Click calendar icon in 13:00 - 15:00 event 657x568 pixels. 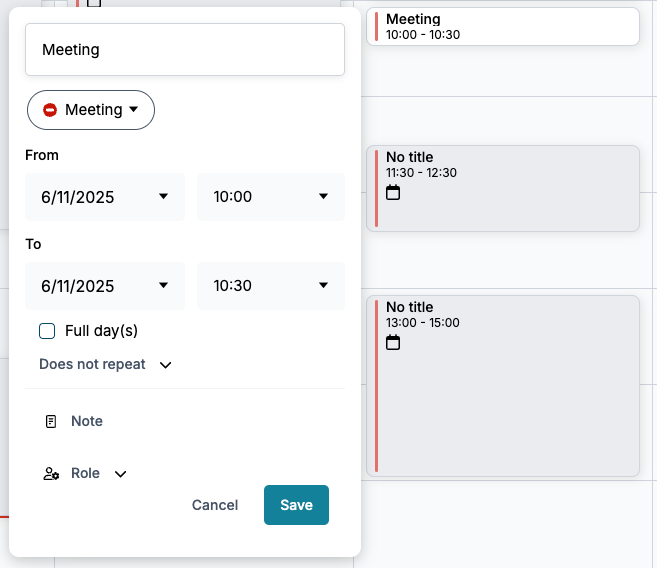tap(393, 342)
